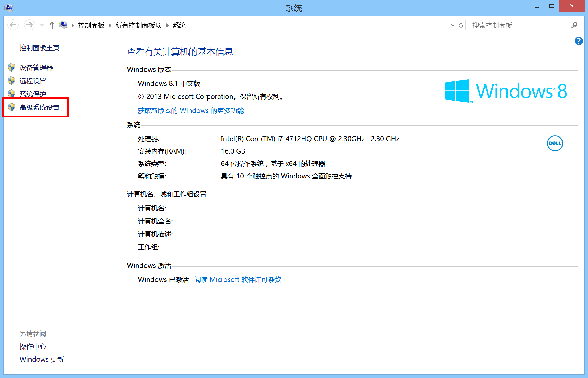Open 高级系统设置

point(40,107)
